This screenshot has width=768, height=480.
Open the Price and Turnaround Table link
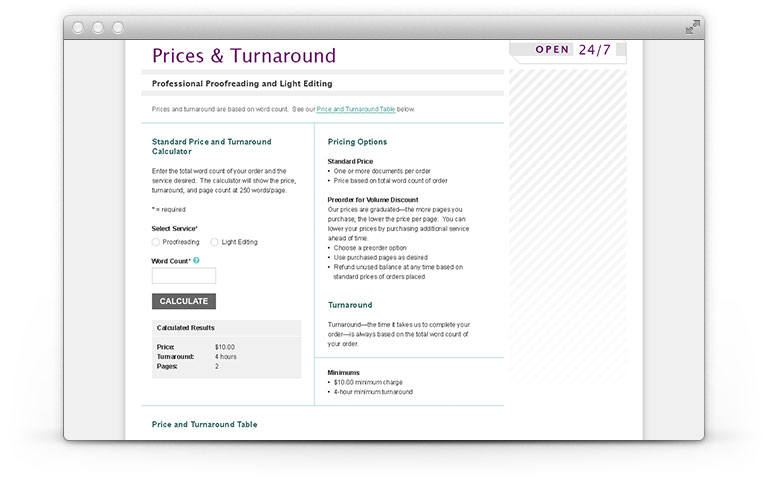tap(356, 109)
